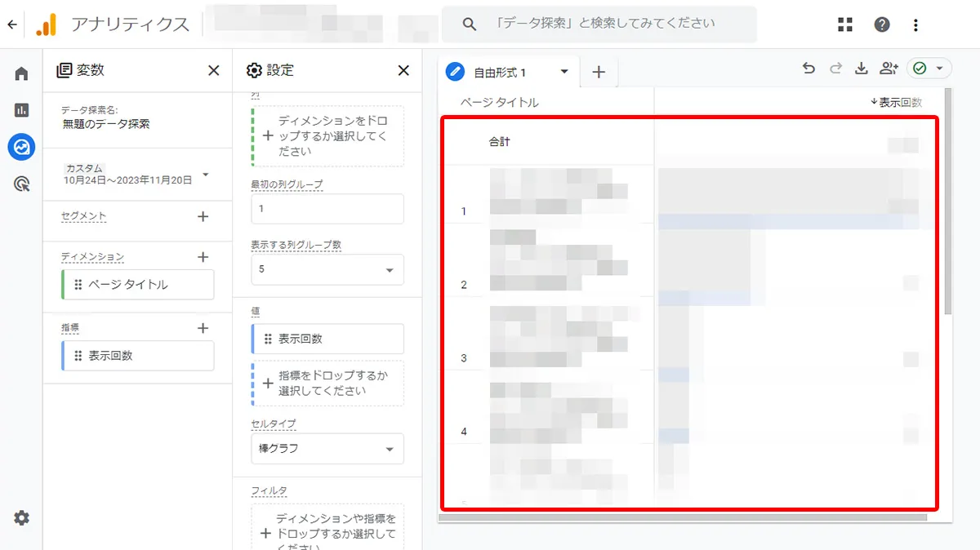The height and width of the screenshot is (550, 980).
Task: Open the 表示する列グループ数 dropdown
Action: tap(327, 269)
